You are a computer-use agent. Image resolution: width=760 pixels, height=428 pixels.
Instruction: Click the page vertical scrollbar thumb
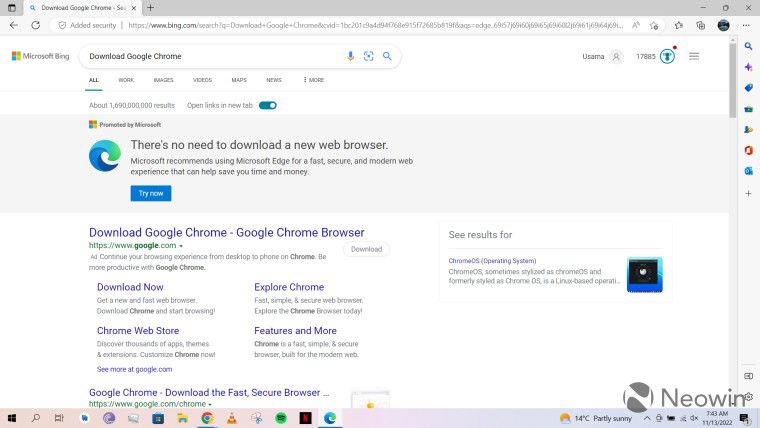pos(732,80)
